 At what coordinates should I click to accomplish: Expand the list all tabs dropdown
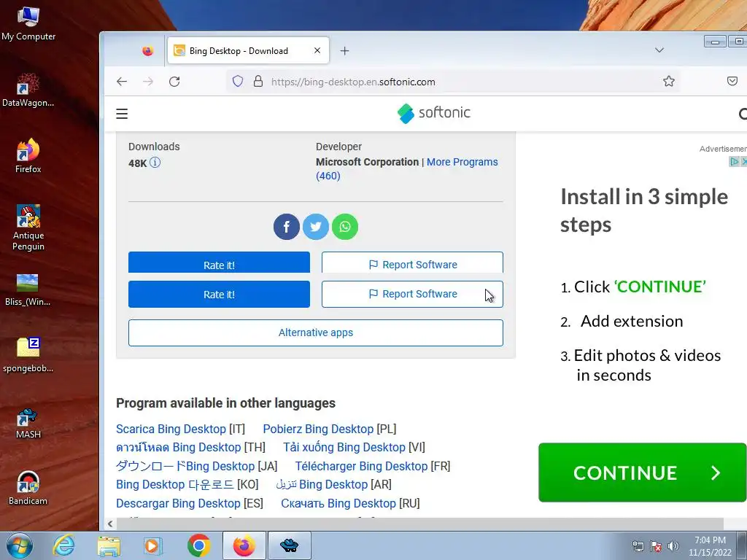tap(659, 50)
